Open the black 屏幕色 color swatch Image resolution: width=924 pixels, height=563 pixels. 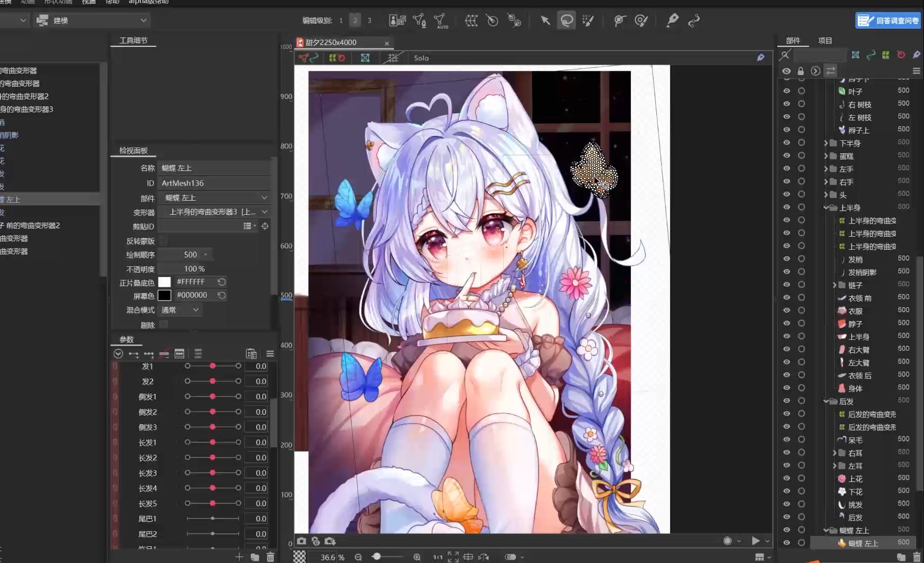point(164,295)
